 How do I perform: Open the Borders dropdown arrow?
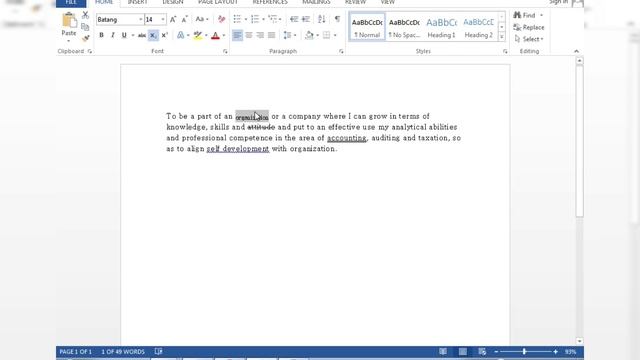pyautogui.click(x=335, y=36)
